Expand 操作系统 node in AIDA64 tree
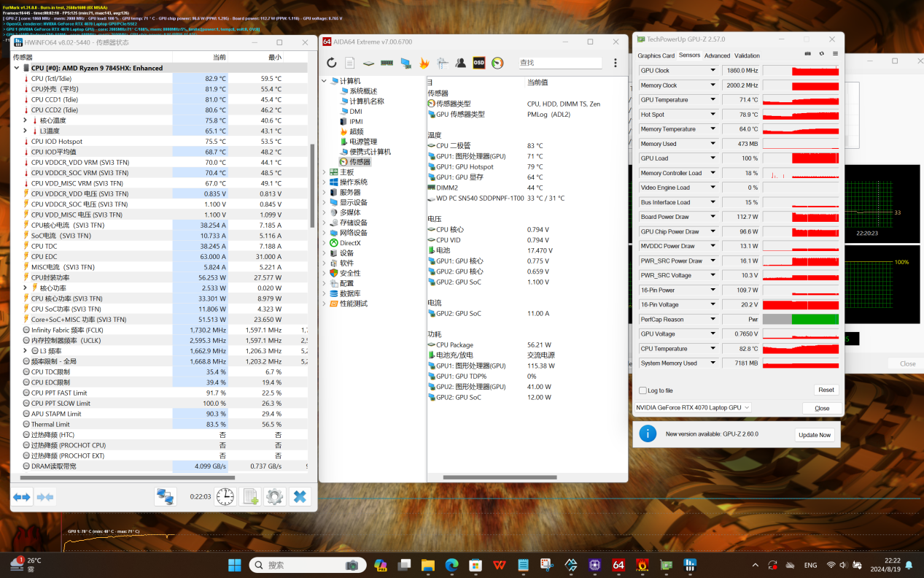This screenshot has width=924, height=578. click(325, 182)
